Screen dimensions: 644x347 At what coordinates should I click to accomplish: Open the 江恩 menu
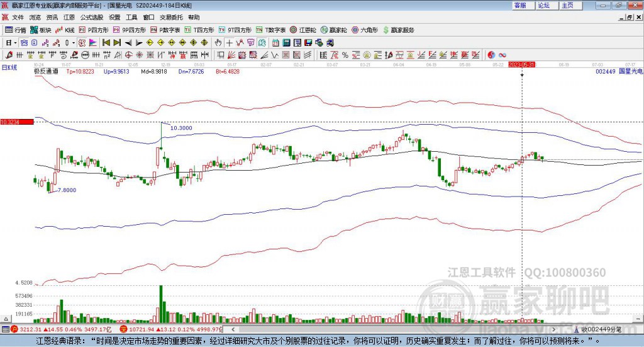click(x=69, y=17)
